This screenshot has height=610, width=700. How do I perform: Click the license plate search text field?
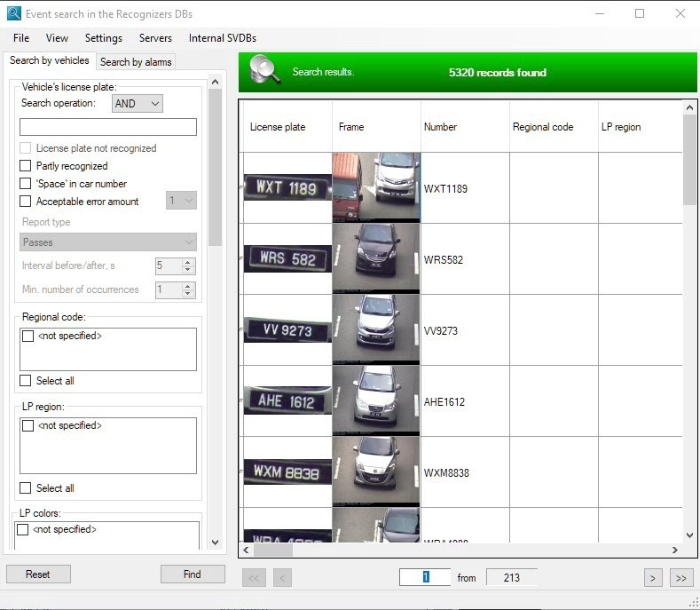coord(108,127)
